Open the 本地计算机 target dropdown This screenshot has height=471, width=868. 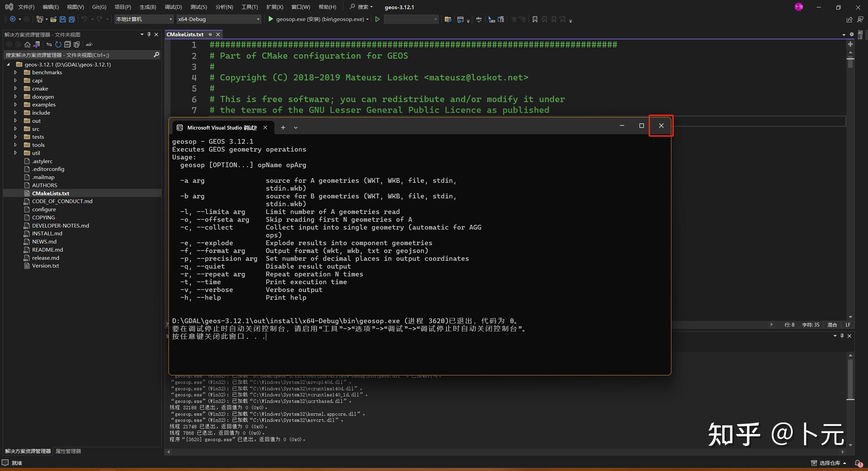coord(171,19)
